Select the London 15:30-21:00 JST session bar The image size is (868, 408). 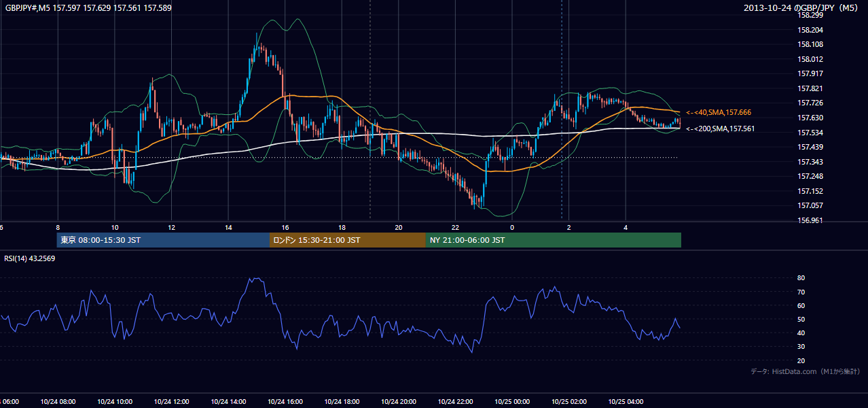click(x=348, y=240)
